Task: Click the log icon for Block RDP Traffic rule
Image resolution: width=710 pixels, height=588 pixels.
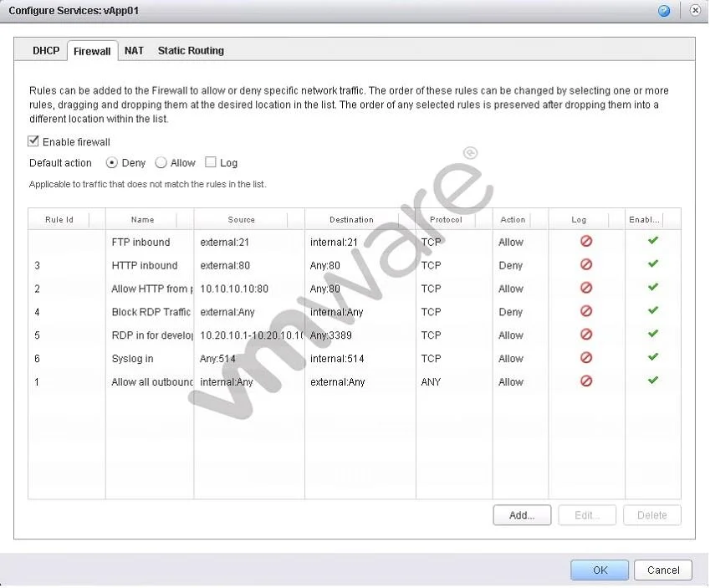Action: pyautogui.click(x=586, y=311)
